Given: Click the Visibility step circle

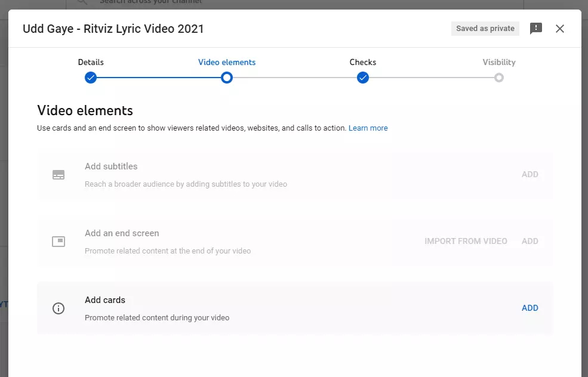Looking at the screenshot, I should pyautogui.click(x=498, y=78).
